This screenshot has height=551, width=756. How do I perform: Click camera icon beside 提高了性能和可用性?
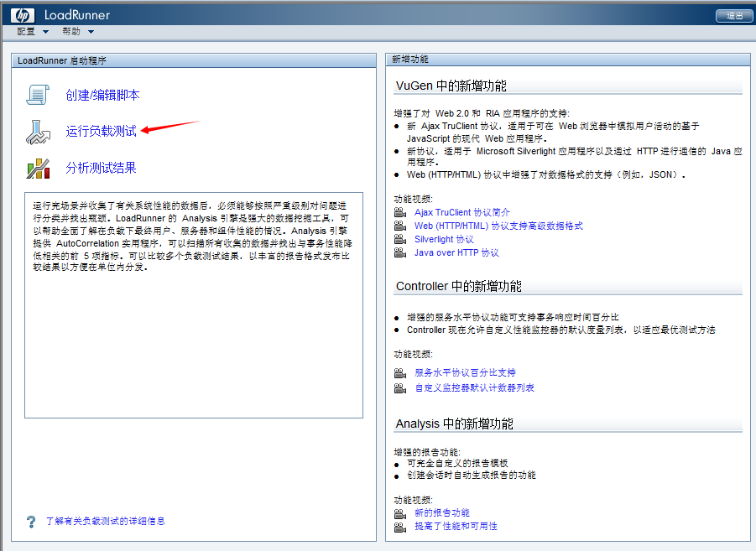[400, 528]
